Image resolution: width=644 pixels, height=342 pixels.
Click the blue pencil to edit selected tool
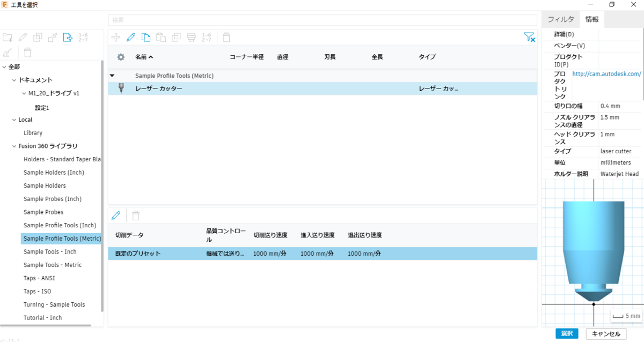(130, 38)
